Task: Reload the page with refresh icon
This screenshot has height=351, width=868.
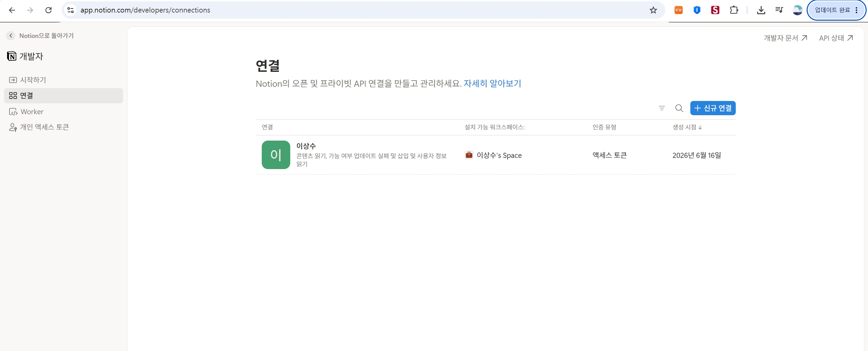Action: (48, 10)
